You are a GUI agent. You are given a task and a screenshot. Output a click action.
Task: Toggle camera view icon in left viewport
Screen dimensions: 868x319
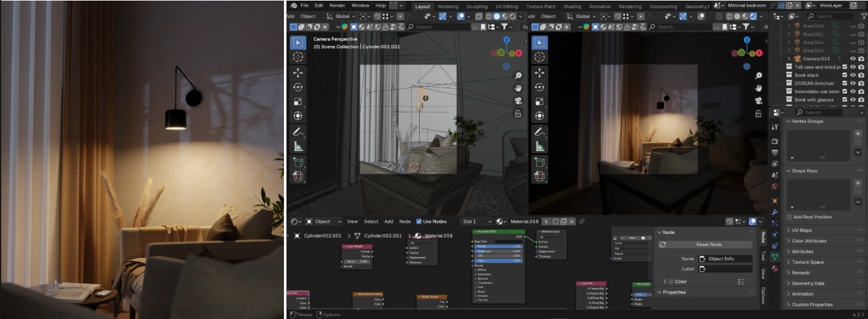[518, 101]
